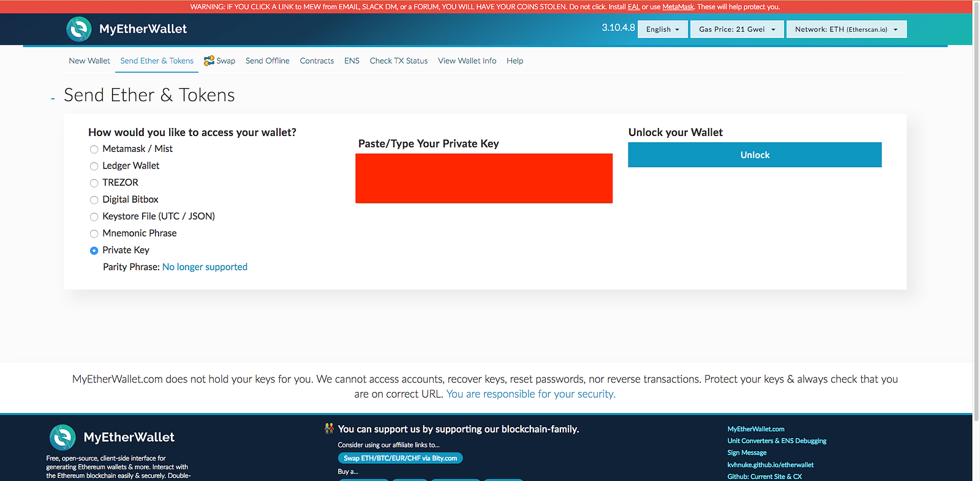Open the Help tab
This screenshot has width=980, height=481.
pyautogui.click(x=514, y=61)
